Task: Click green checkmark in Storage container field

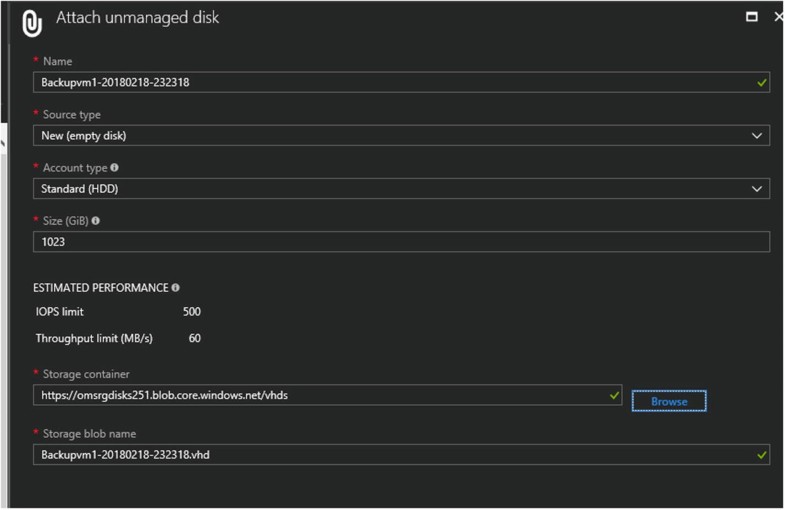Action: (x=614, y=396)
